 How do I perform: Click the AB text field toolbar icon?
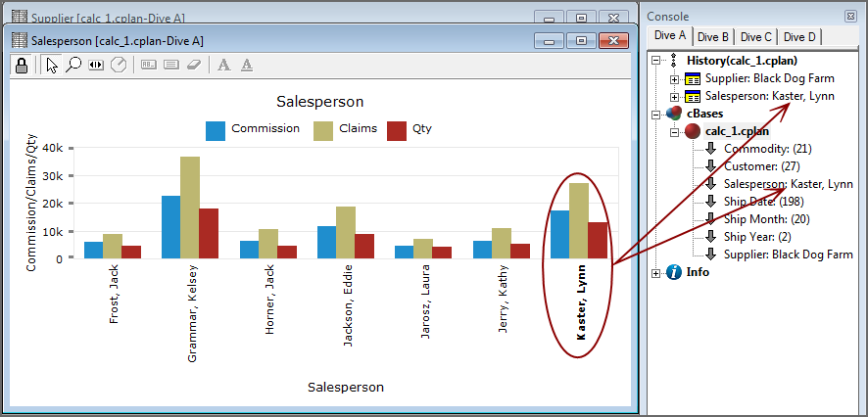148,66
